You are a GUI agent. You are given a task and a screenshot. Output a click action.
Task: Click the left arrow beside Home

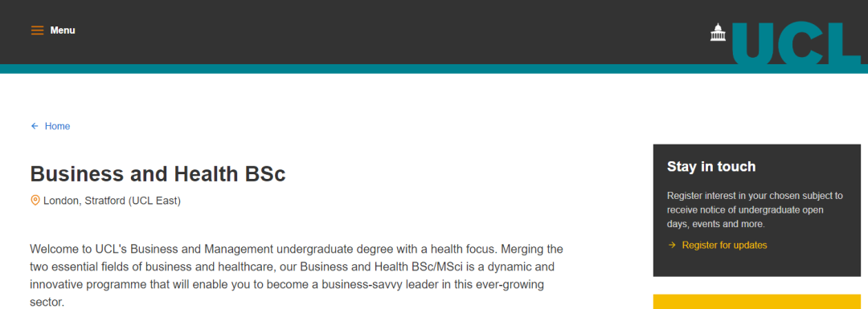click(35, 126)
